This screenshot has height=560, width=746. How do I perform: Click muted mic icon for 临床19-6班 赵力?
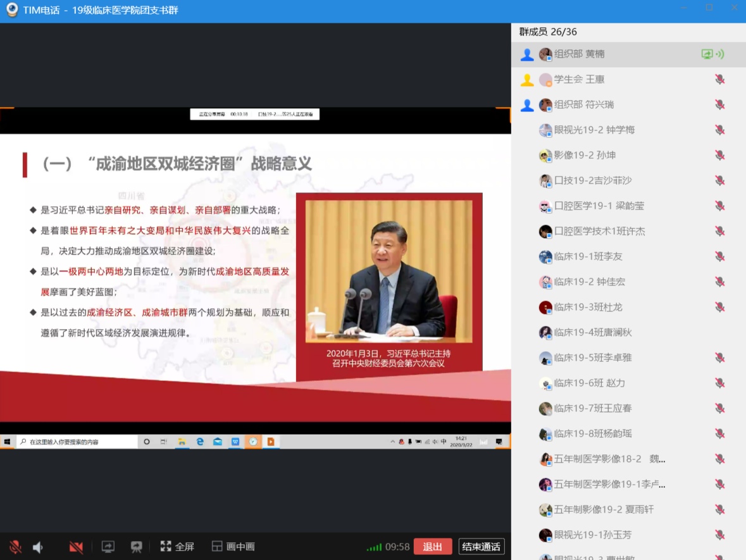pyautogui.click(x=719, y=383)
